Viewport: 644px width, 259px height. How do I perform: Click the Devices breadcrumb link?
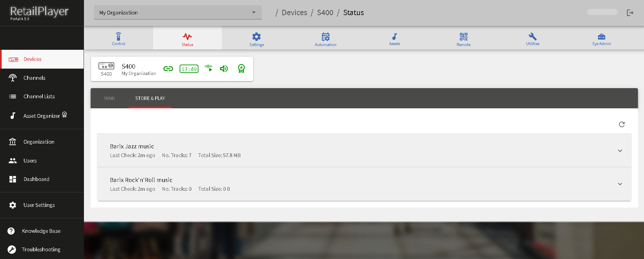[294, 13]
